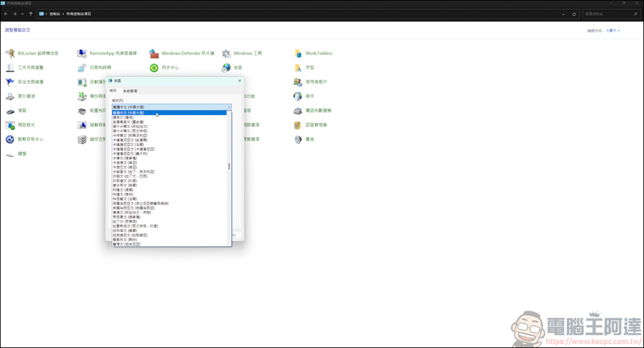Go up one level with the Up arrow
The image size is (644, 348).
click(x=31, y=14)
